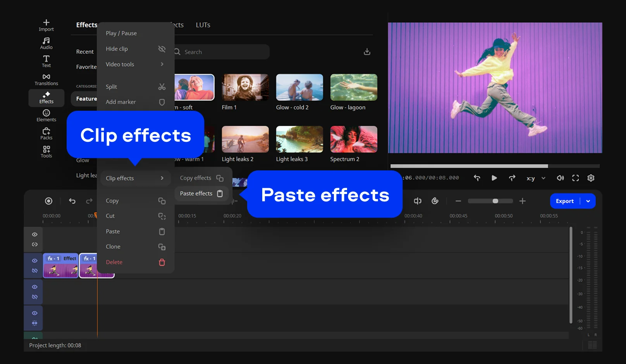The image size is (626, 364).
Task: Open the Transitions panel
Action: 46,79
